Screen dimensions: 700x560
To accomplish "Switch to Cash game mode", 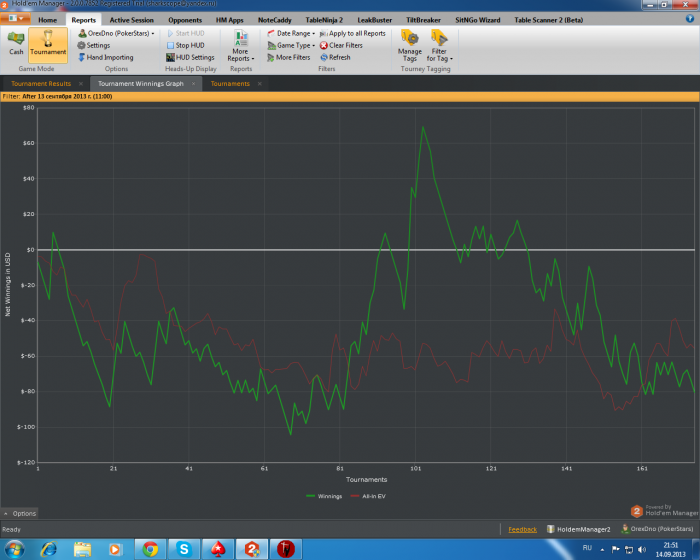I will point(16,43).
